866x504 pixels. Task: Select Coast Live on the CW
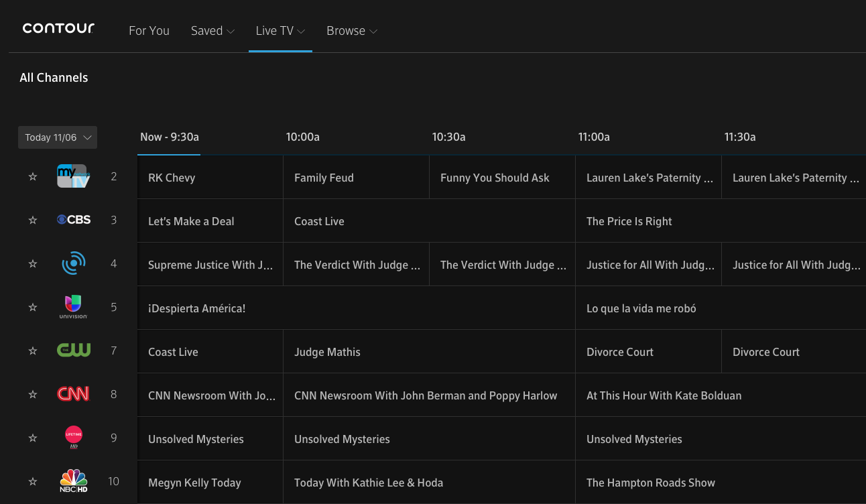210,352
